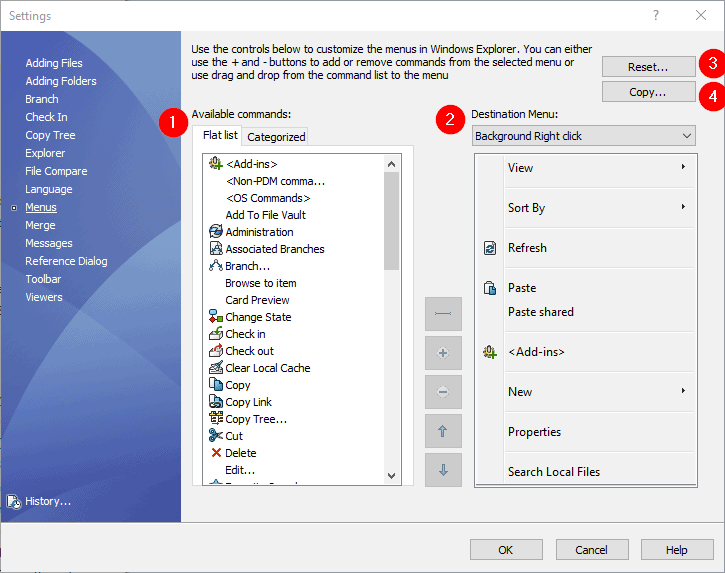Switch to the Flat list tab
The height and width of the screenshot is (573, 725).
pos(220,135)
